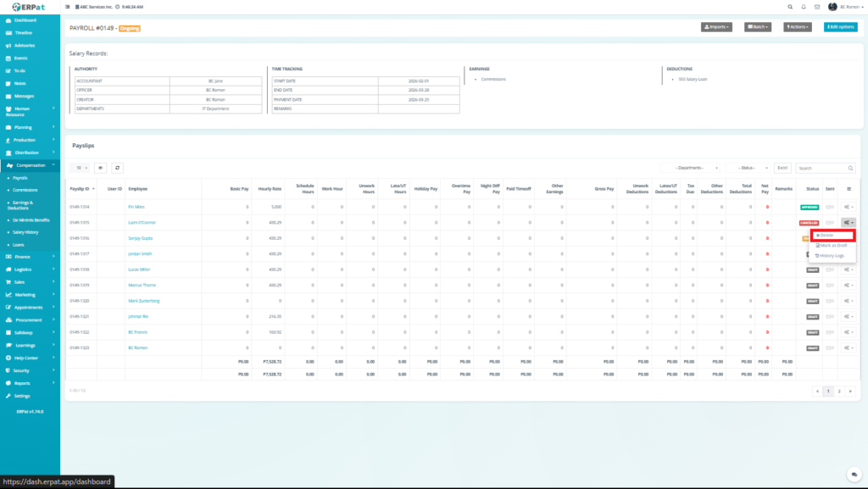Expand the Imports dropdown button

(716, 27)
